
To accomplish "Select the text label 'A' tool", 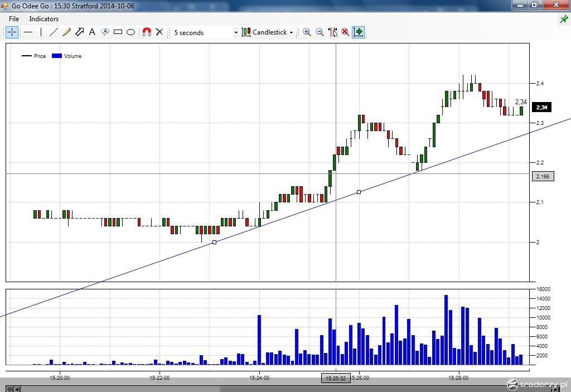I will pos(92,32).
